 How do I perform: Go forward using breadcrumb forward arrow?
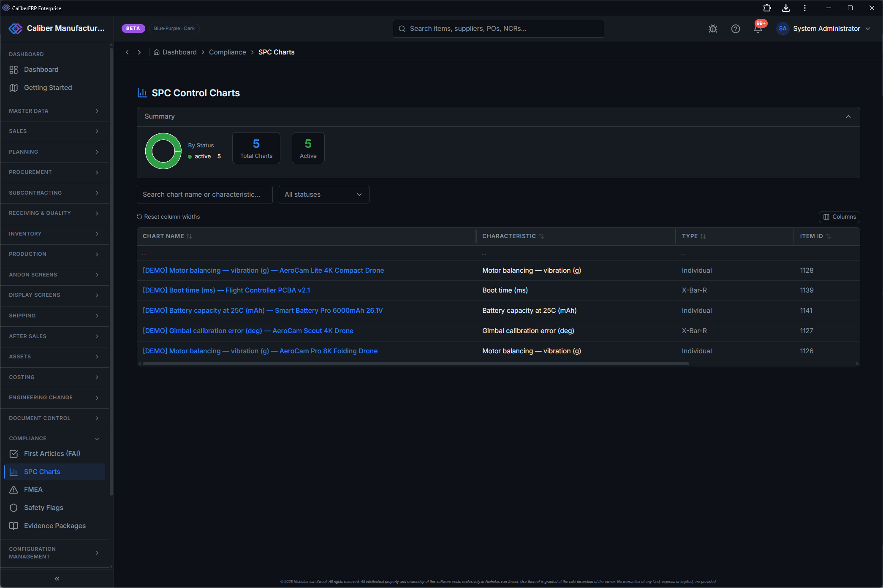pos(139,52)
